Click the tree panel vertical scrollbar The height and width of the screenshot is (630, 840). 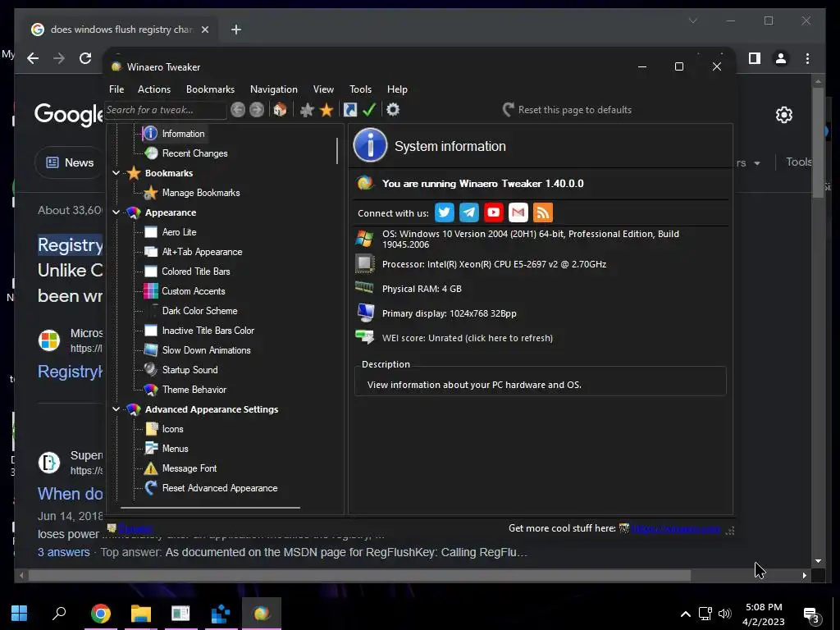(x=337, y=151)
